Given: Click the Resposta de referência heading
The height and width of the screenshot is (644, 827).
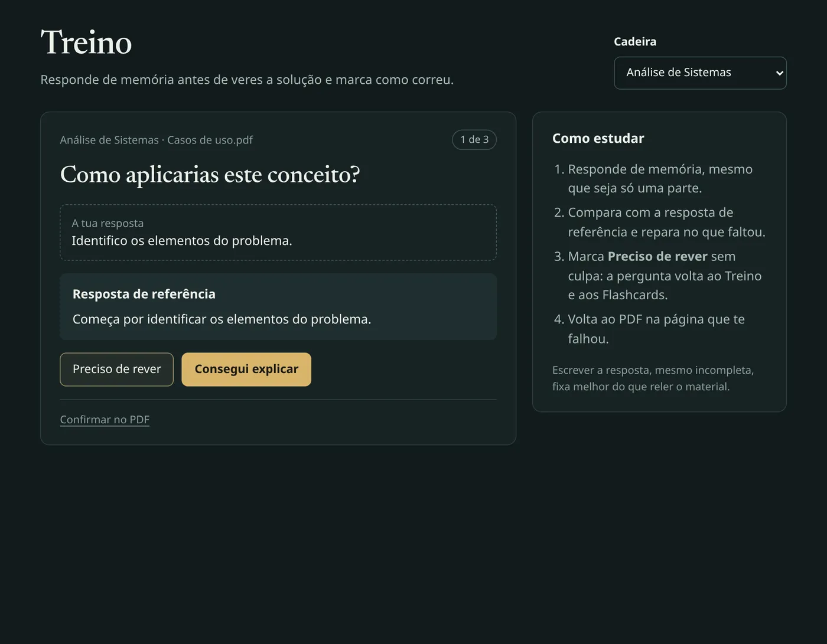Looking at the screenshot, I should pyautogui.click(x=144, y=294).
